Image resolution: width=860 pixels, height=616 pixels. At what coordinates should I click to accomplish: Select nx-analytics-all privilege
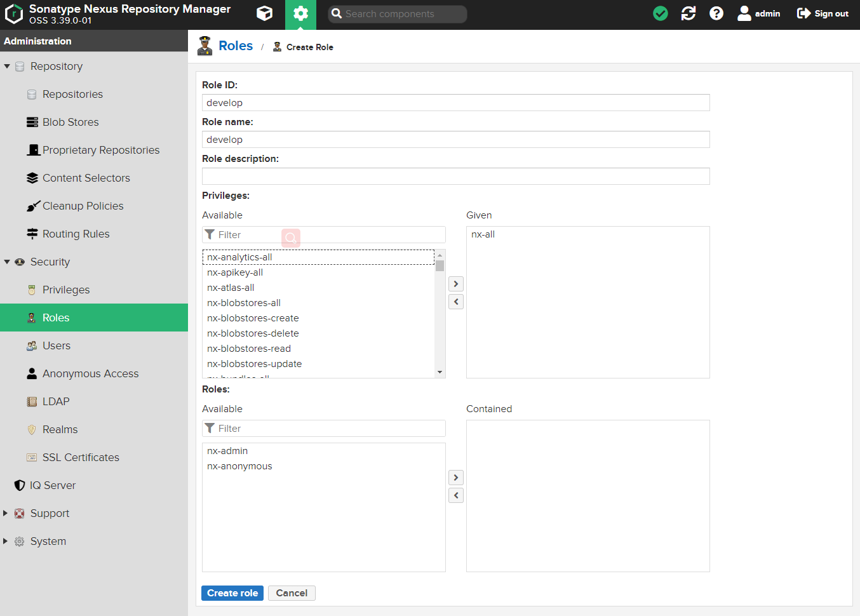(318, 257)
